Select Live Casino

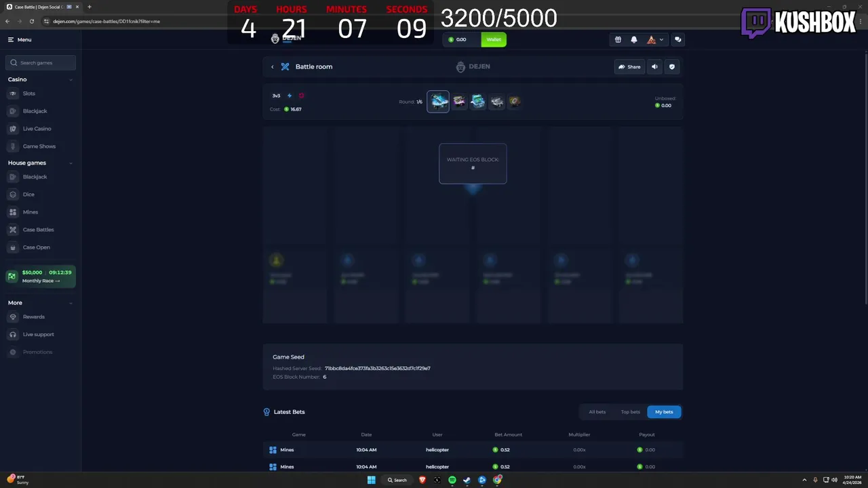click(37, 129)
